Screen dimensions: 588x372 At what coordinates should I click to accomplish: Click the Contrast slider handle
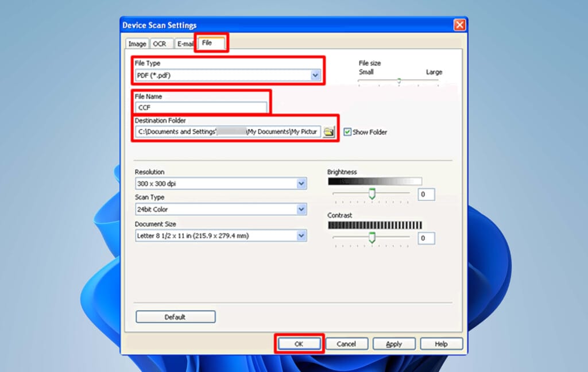click(x=372, y=237)
